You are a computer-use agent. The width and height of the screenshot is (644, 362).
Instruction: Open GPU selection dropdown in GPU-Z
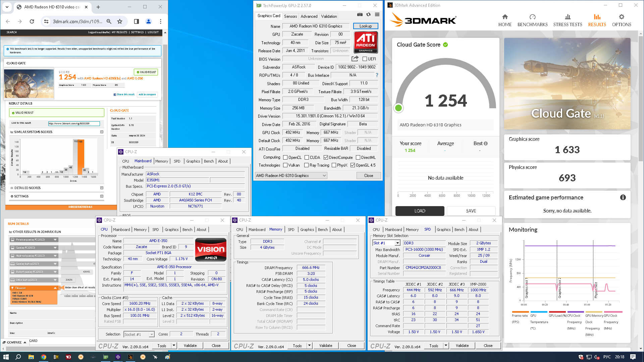[x=291, y=176]
